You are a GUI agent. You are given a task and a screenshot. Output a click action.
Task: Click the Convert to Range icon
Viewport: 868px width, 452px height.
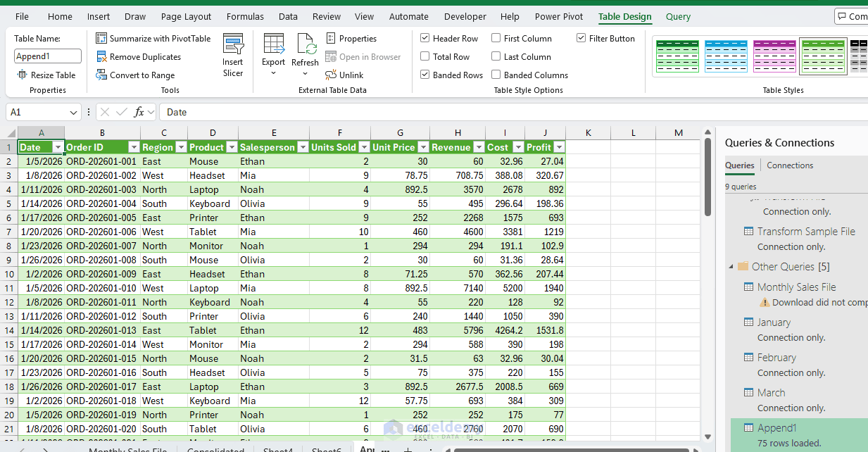coord(101,75)
